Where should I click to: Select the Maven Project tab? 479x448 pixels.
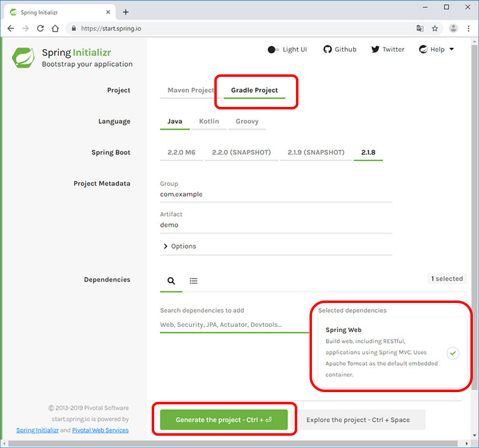(x=190, y=90)
